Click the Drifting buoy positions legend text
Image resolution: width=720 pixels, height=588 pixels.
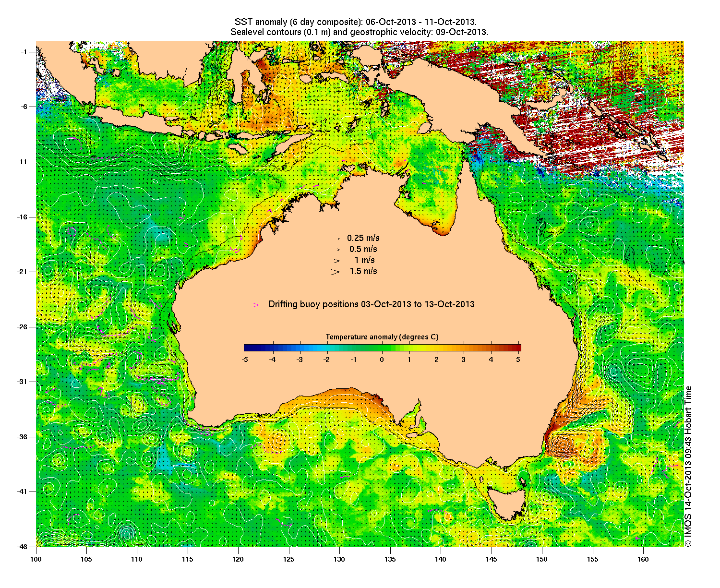372,304
